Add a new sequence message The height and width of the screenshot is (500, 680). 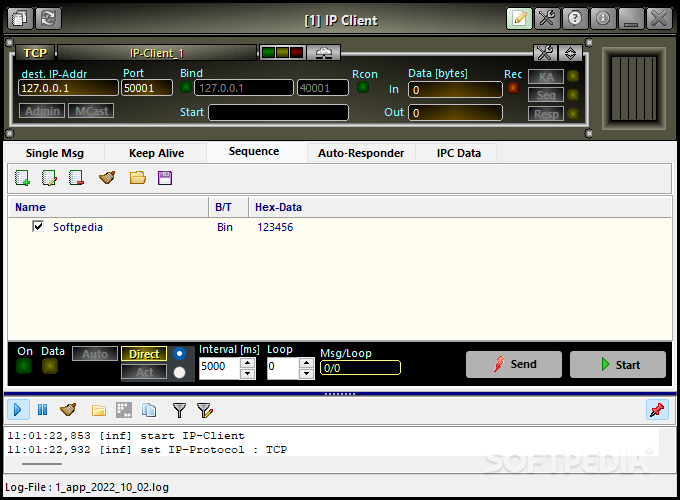click(x=22, y=178)
